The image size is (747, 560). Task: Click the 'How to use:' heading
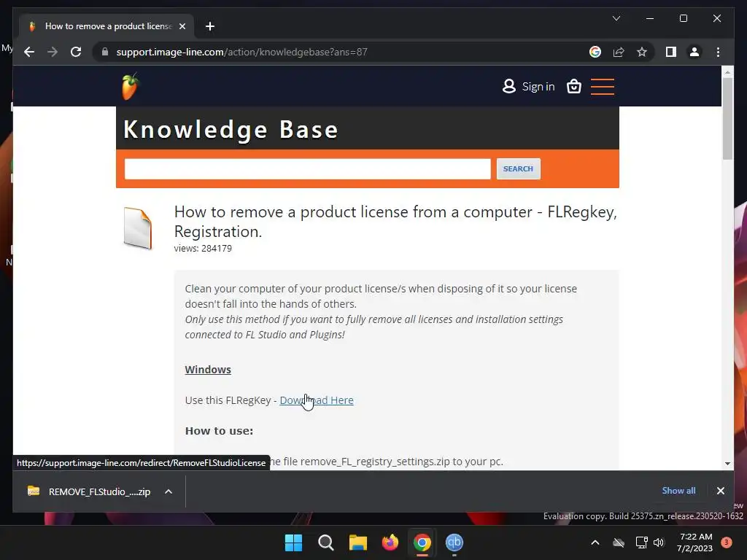(219, 431)
